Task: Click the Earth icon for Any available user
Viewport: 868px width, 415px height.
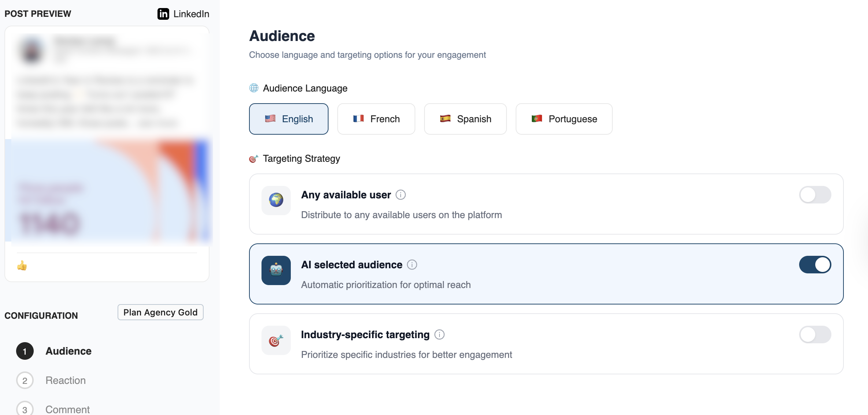Action: (x=276, y=201)
